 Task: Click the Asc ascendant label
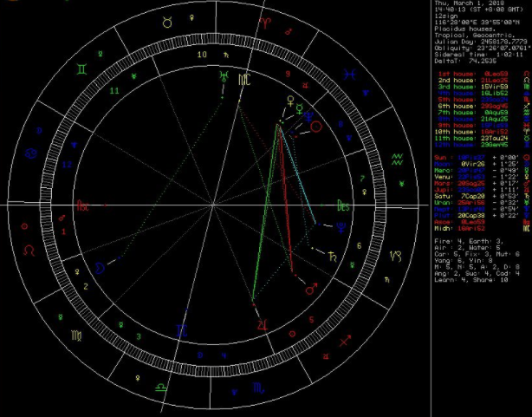point(84,206)
